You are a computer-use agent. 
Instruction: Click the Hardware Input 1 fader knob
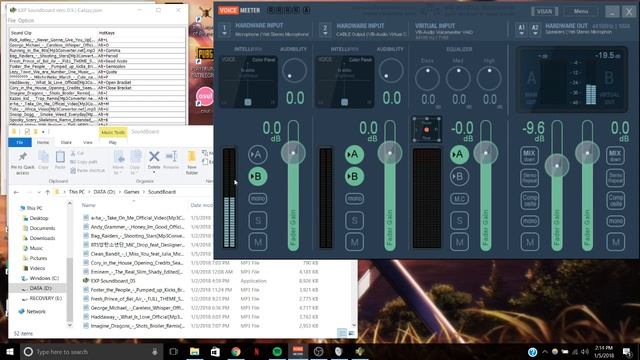pos(293,153)
